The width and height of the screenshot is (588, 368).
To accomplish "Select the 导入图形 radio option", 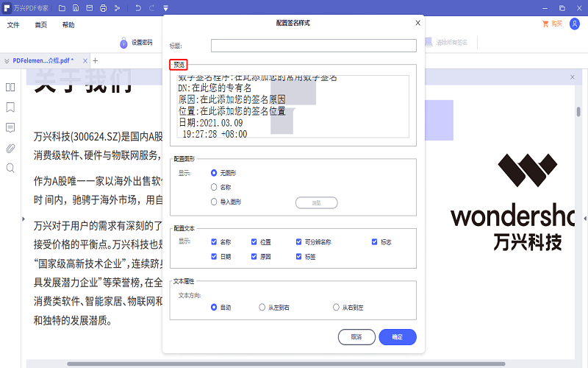I will (214, 202).
